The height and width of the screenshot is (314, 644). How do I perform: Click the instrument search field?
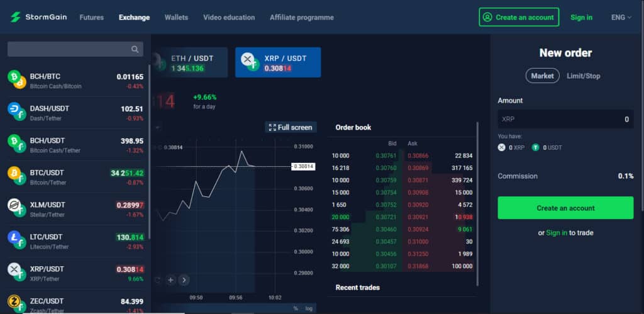click(x=75, y=49)
